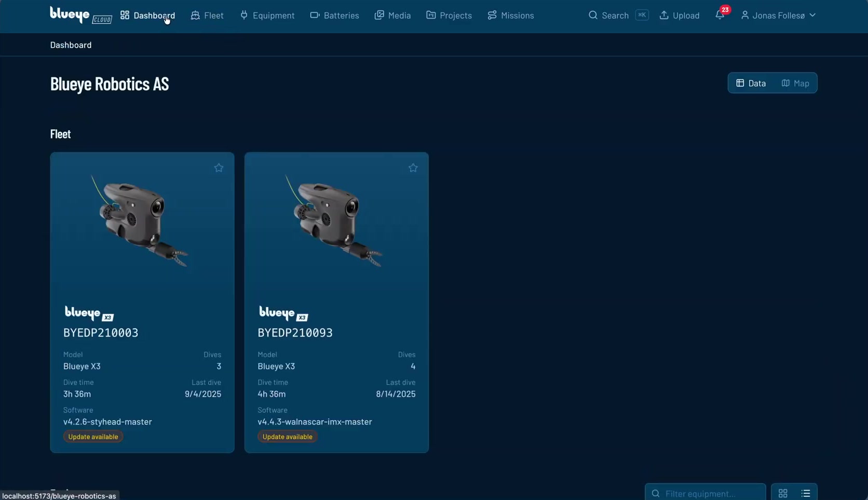Viewport: 868px width, 500px height.
Task: Click last dive date 9/4/2025
Action: pyautogui.click(x=203, y=394)
